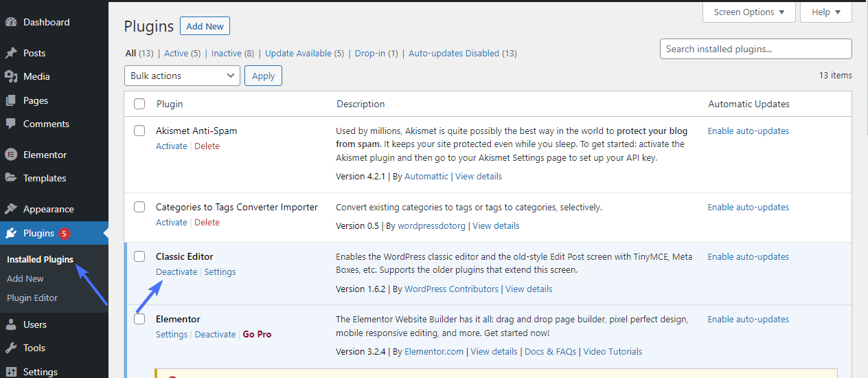The width and height of the screenshot is (868, 378).
Task: Activate the Akismet Anti-Spam plugin
Action: click(172, 146)
